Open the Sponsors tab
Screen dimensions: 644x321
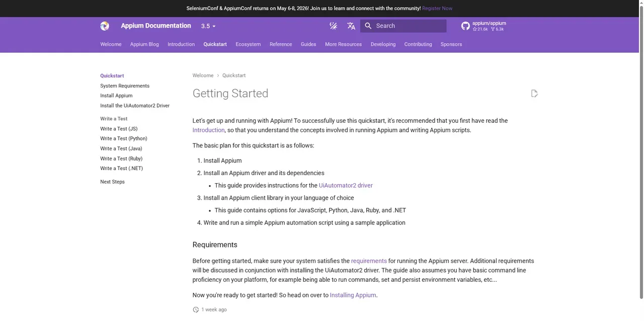click(x=451, y=44)
